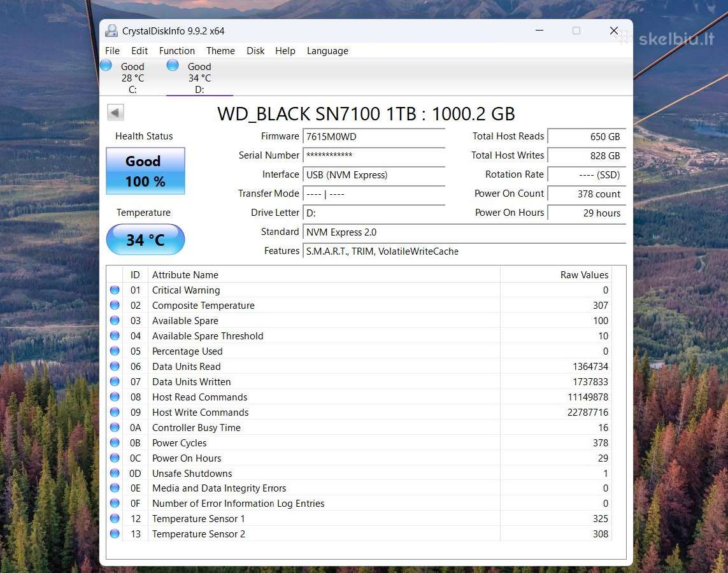The image size is (728, 573).
Task: Click raw value 22787716 for Host Write Commands
Action: (x=588, y=413)
